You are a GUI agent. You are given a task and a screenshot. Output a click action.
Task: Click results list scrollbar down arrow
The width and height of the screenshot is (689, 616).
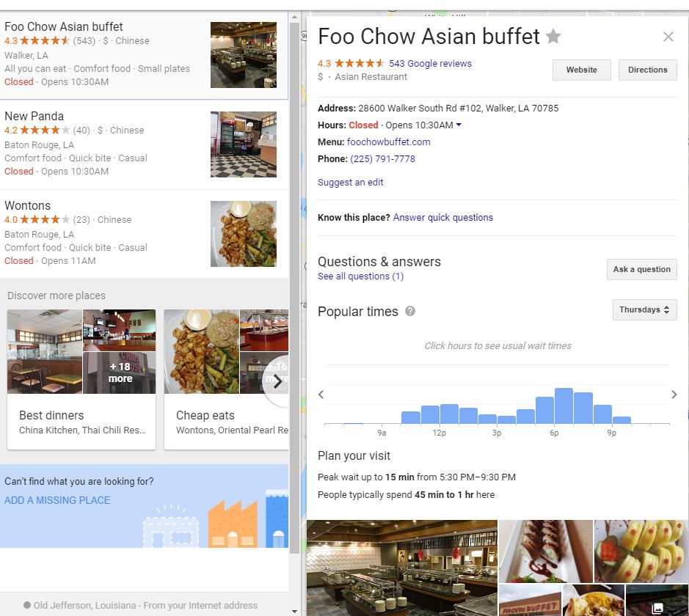point(294,611)
